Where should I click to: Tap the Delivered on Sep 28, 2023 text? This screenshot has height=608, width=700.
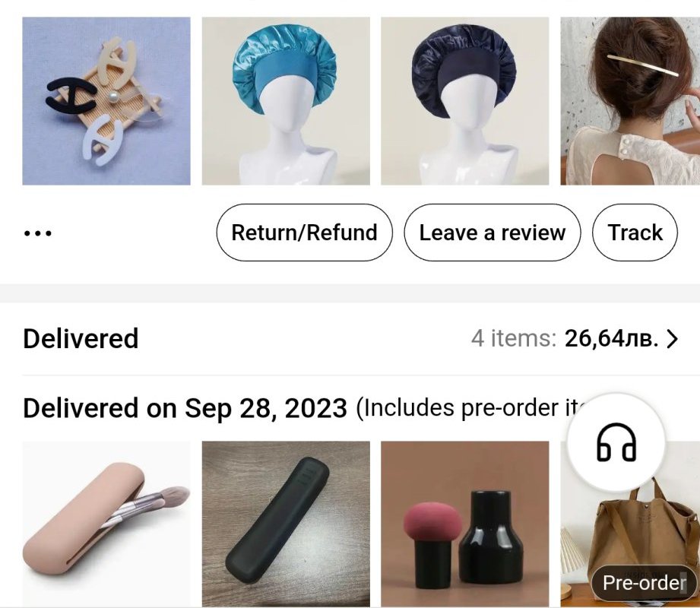(185, 408)
